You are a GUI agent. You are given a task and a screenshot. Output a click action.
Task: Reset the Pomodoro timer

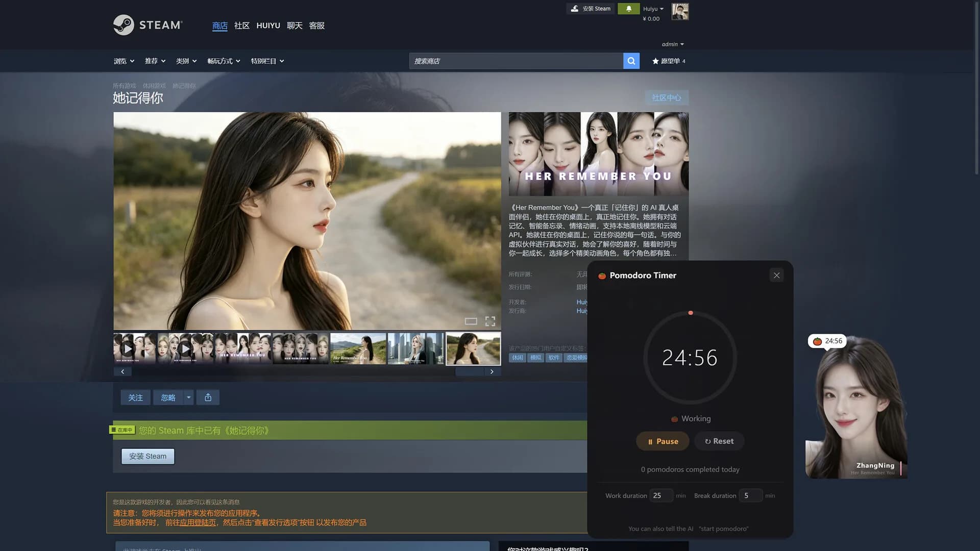[719, 441]
